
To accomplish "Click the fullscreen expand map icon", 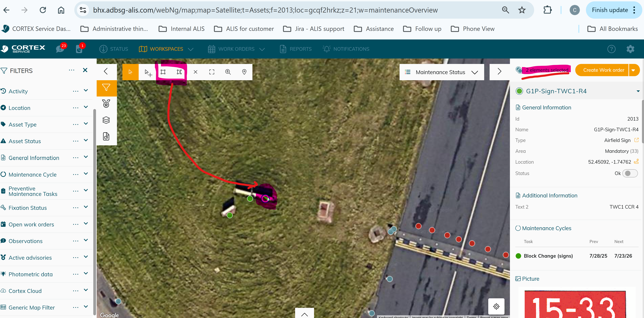I will tap(211, 72).
